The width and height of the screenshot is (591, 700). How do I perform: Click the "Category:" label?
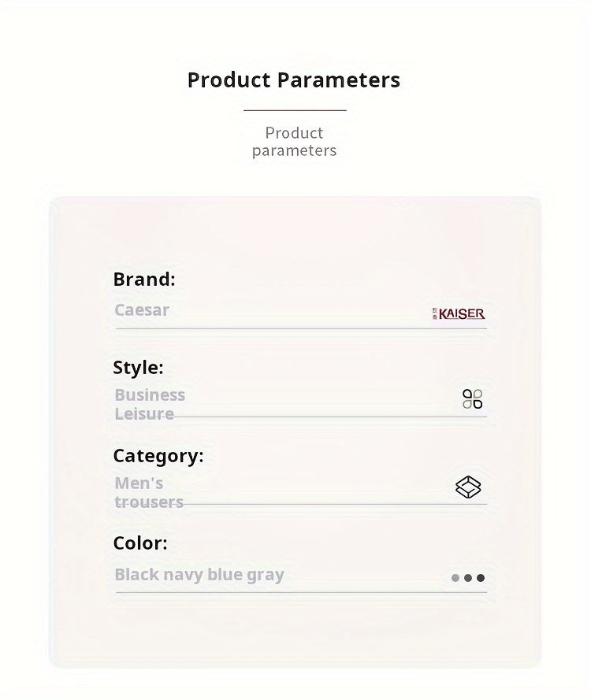[158, 456]
